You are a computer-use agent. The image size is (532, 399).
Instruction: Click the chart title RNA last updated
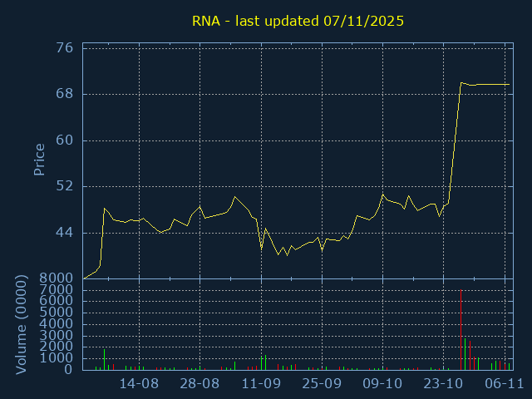[298, 21]
